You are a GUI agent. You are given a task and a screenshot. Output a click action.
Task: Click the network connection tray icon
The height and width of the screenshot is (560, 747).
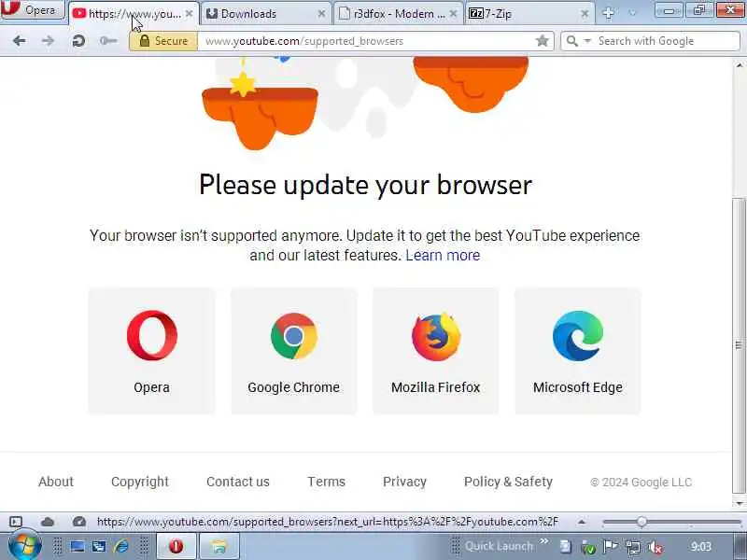coord(633,547)
